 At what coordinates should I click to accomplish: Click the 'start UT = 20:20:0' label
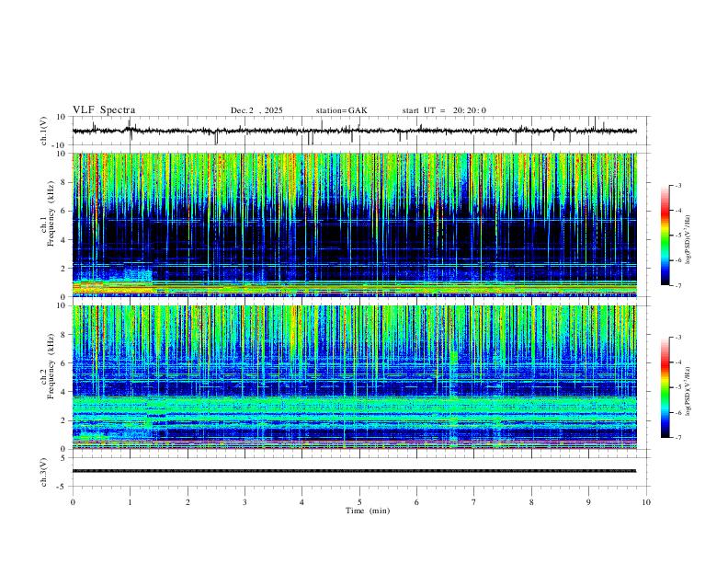point(444,110)
